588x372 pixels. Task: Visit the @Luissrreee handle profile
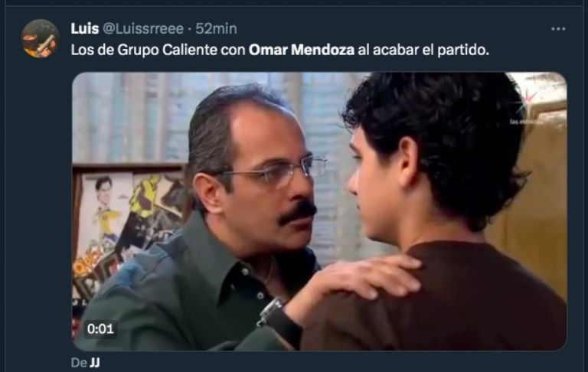tap(143, 28)
